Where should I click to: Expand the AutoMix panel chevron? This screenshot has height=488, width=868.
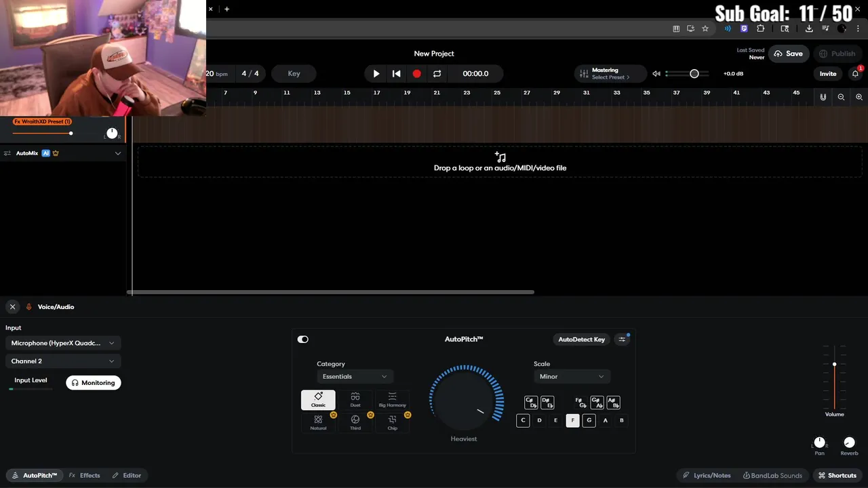click(117, 153)
